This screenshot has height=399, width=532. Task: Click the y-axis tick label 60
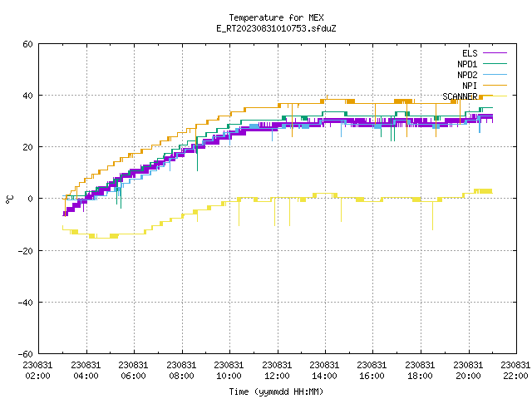coord(27,44)
